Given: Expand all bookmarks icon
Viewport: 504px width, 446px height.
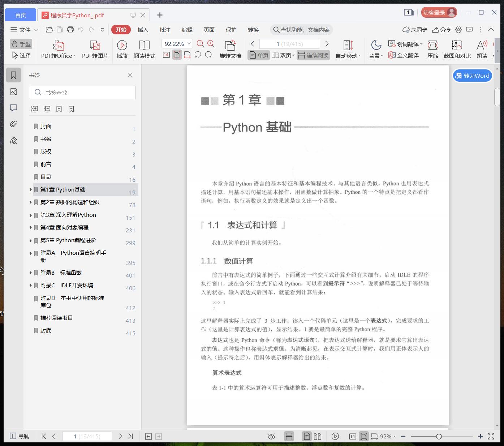Looking at the screenshot, I should pyautogui.click(x=35, y=109).
